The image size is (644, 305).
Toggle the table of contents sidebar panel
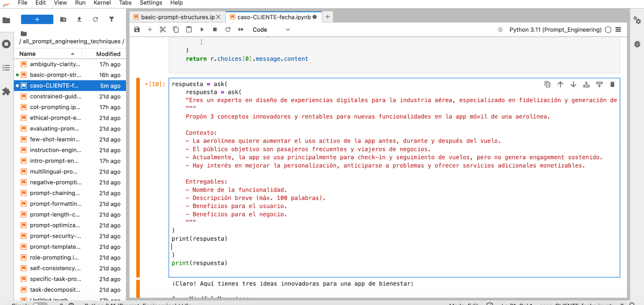(x=6, y=68)
